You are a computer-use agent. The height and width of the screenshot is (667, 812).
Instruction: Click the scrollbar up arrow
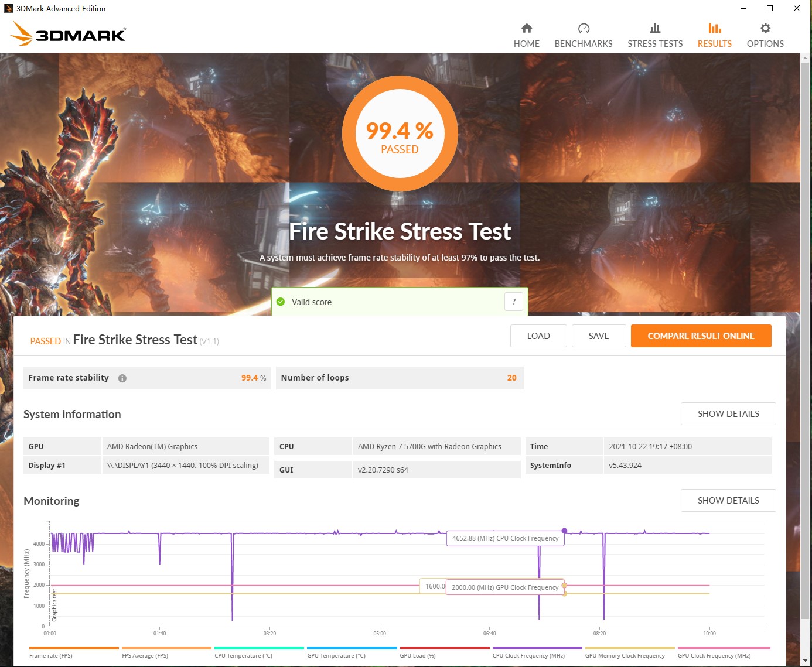tap(805, 57)
